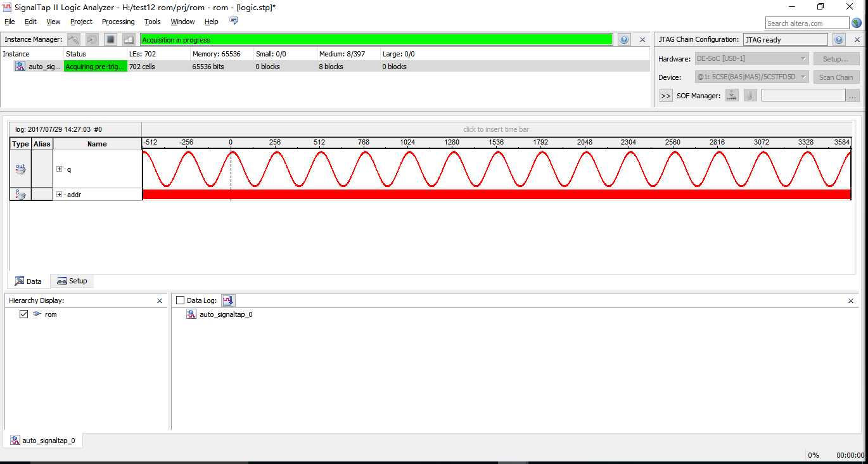Click the Autorun Analysis icon in Instance Manager
Viewport: 868px width, 464px height.
(x=92, y=39)
